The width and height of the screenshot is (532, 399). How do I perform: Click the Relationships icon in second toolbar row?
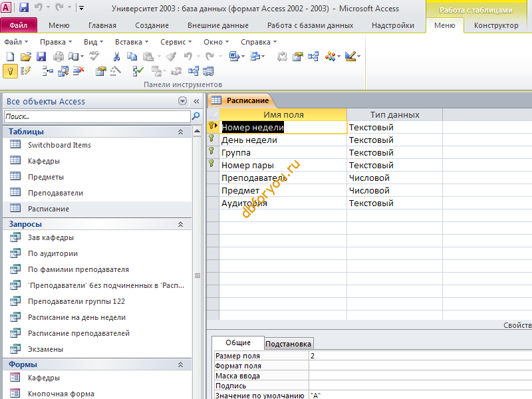pos(194,71)
